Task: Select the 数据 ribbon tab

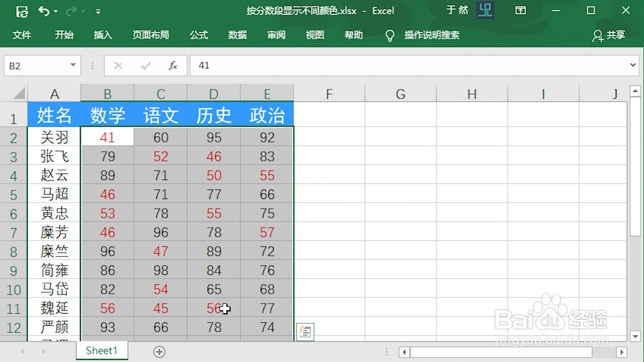Action: [x=237, y=35]
